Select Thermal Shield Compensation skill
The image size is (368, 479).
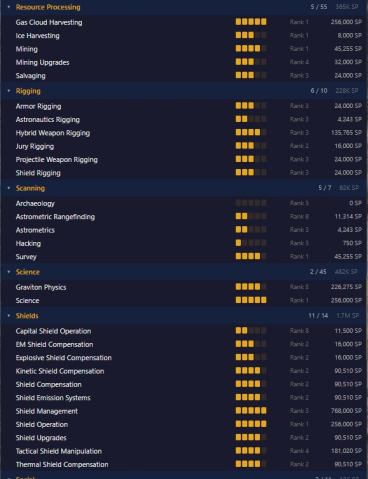click(x=184, y=464)
